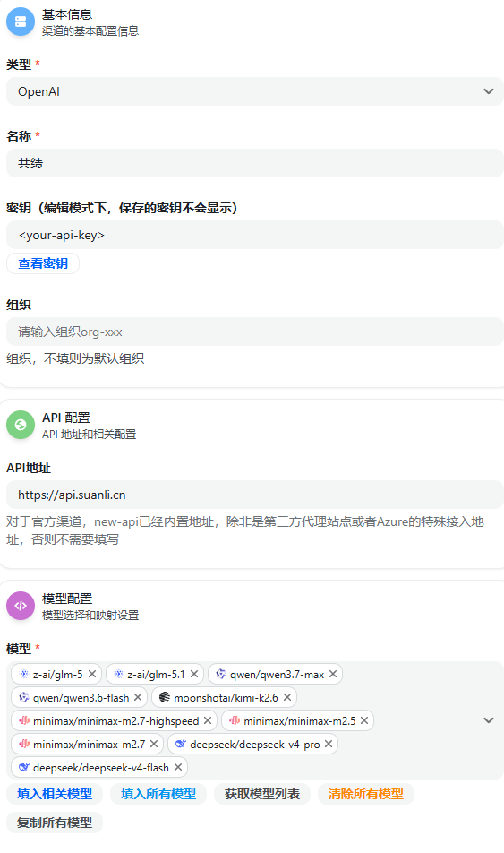Click the green API config globe icon
The width and height of the screenshot is (504, 853).
tap(21, 425)
